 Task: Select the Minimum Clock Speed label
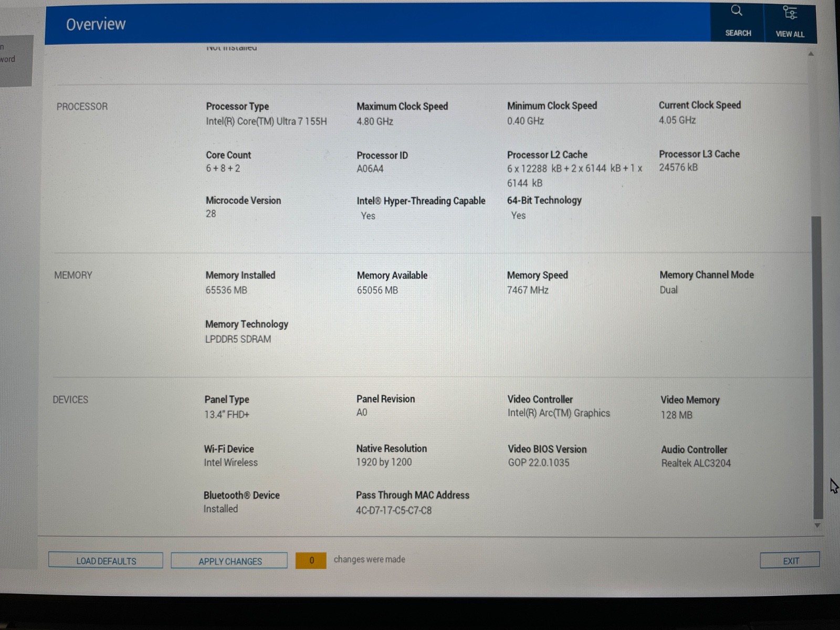pos(552,106)
